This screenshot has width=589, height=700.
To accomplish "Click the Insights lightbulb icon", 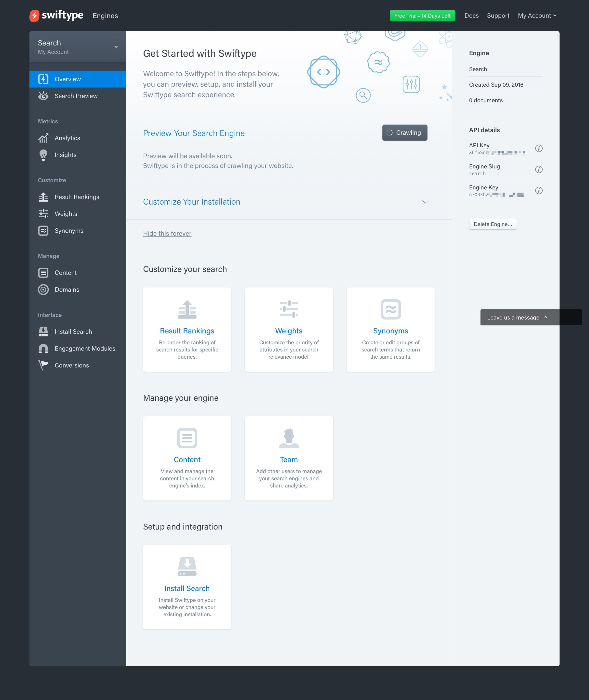I will pyautogui.click(x=43, y=155).
